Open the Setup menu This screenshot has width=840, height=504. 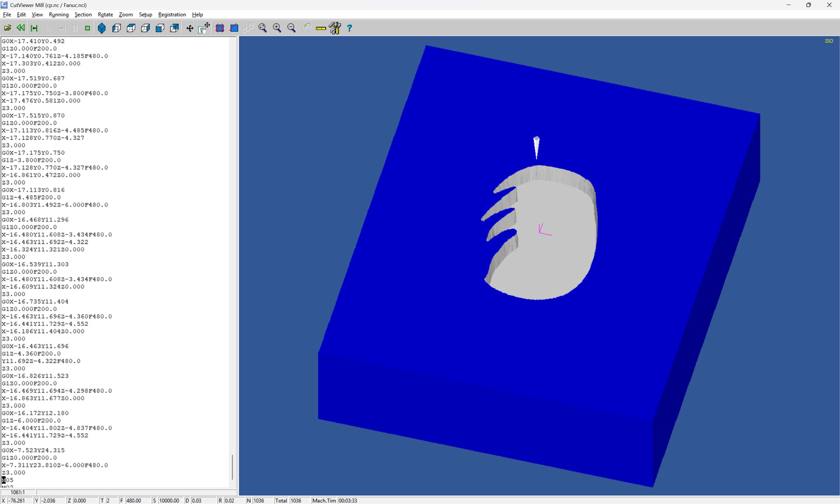pos(146,14)
